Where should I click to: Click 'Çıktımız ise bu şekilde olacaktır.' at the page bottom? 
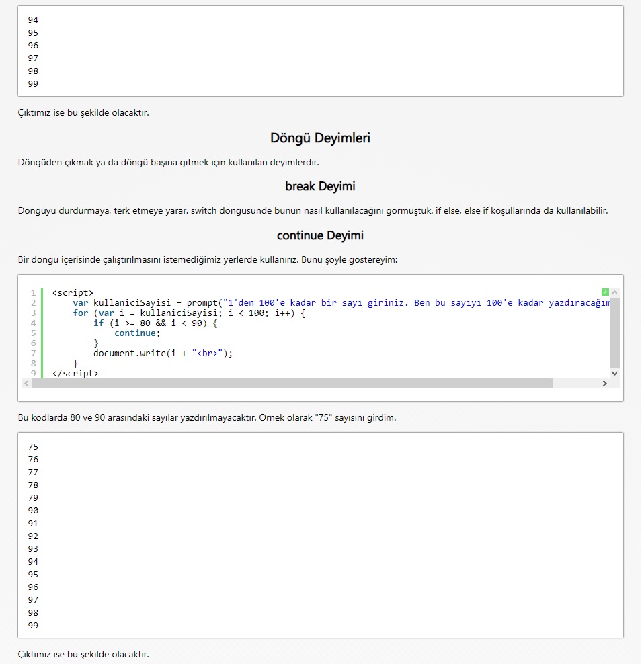(83, 655)
